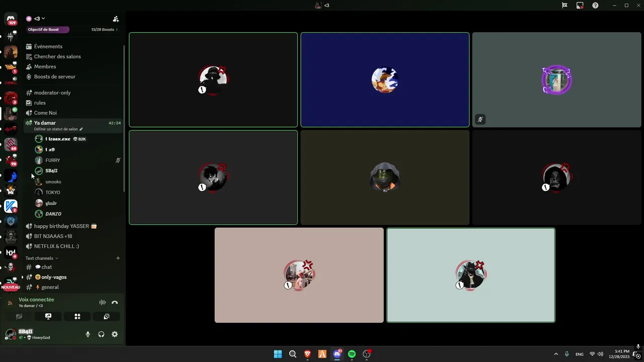Viewport: 644px width, 362px height.
Task: Join BIT N3AAAS +18 voice channel
Action: point(53,236)
